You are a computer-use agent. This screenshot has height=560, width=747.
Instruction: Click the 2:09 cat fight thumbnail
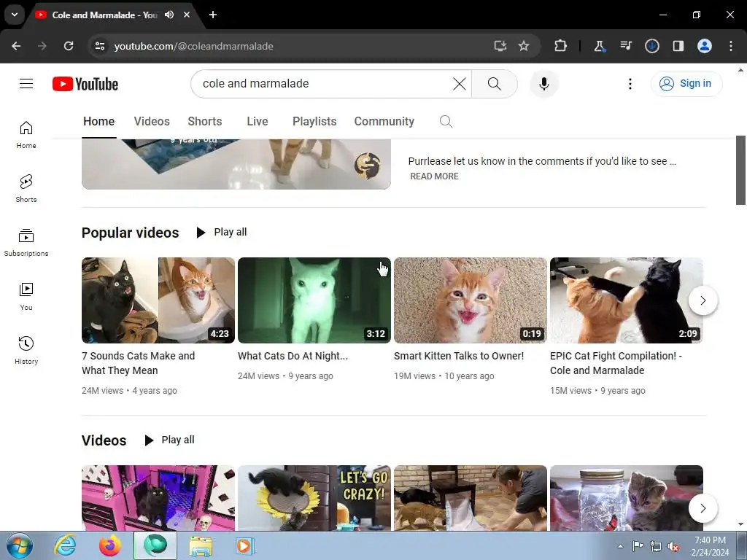627,300
